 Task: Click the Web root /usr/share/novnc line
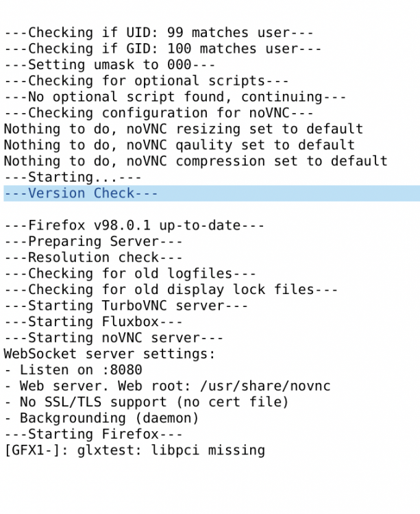[167, 386]
